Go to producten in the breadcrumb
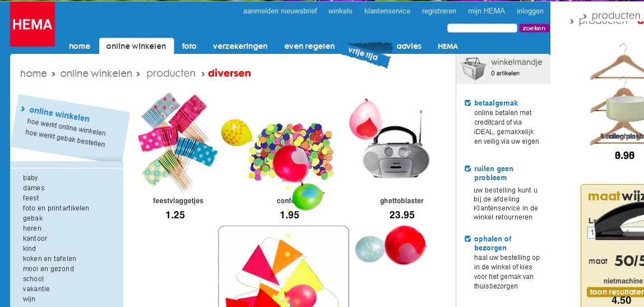 [171, 74]
